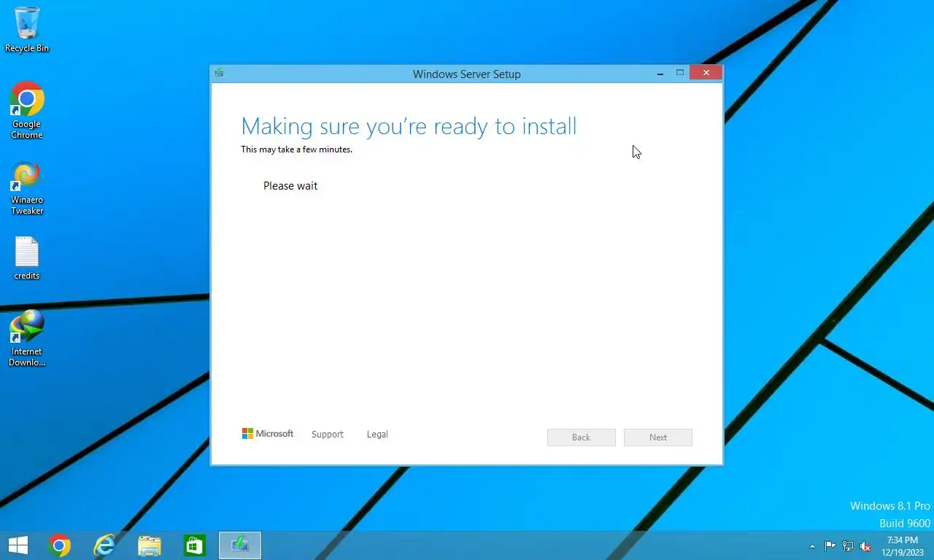The width and height of the screenshot is (934, 560).
Task: Click the muted volume tray icon
Action: [865, 546]
